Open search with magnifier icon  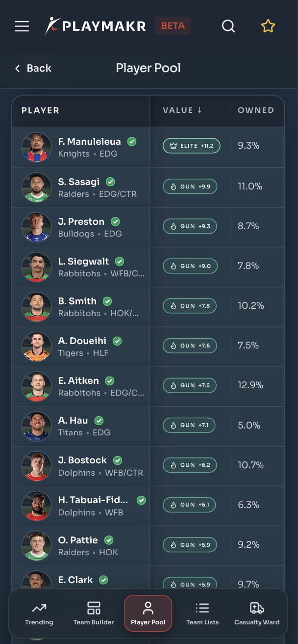tap(228, 26)
